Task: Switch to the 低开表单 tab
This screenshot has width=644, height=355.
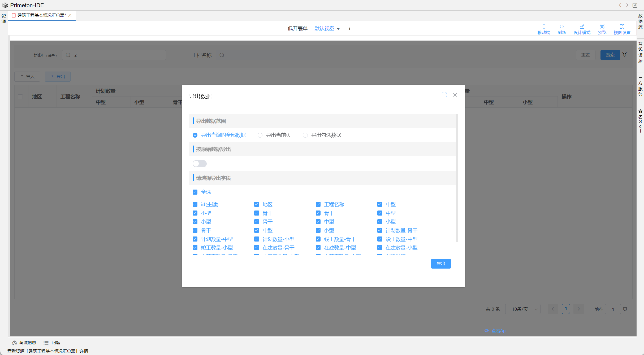Action: [x=297, y=29]
